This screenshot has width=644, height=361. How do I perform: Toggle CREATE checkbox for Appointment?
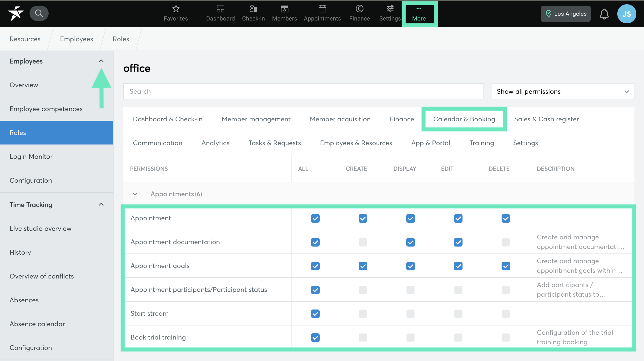point(363,218)
